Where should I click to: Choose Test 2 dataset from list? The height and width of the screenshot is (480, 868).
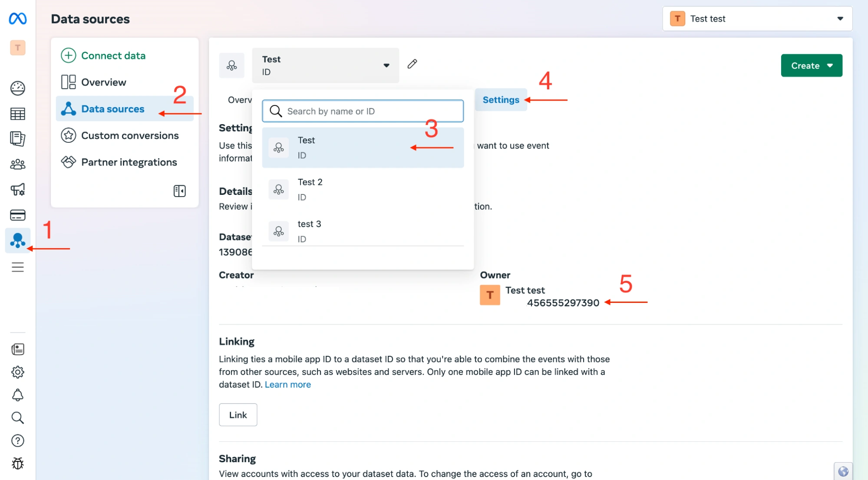pos(363,189)
